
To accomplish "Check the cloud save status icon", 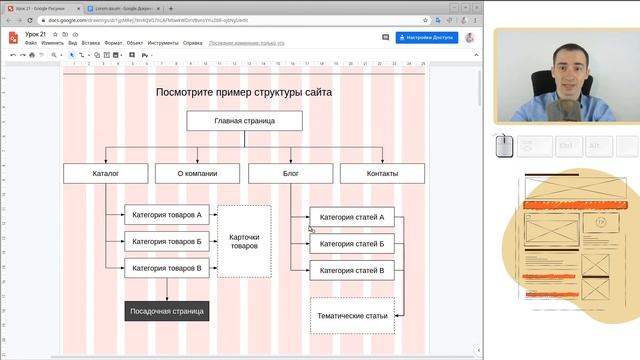I will 75,34.
